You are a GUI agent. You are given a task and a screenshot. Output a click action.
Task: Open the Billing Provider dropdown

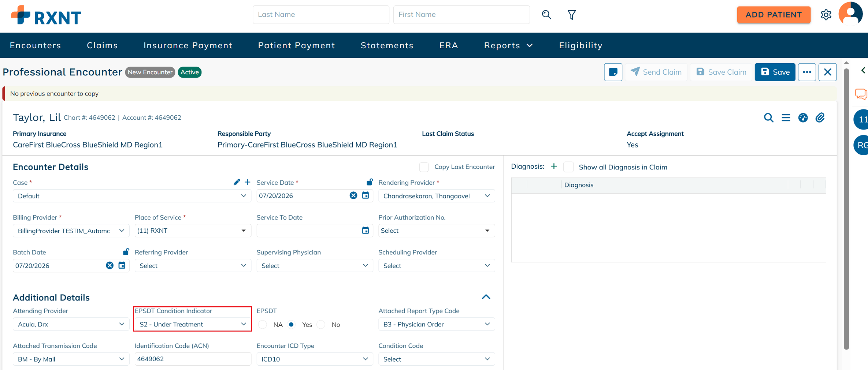(x=71, y=231)
